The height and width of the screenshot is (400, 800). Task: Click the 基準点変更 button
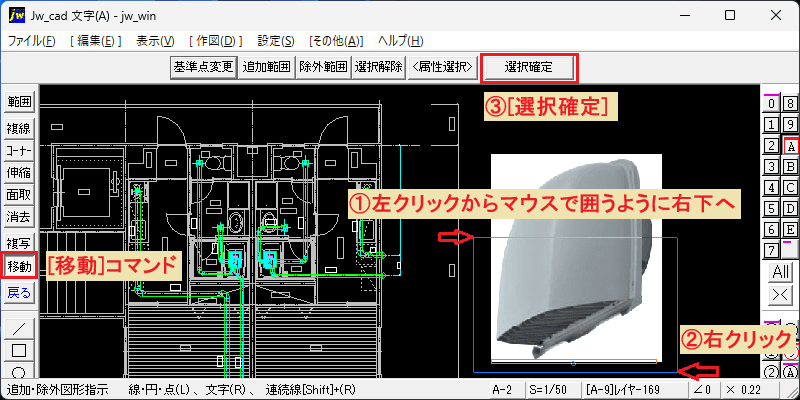203,67
